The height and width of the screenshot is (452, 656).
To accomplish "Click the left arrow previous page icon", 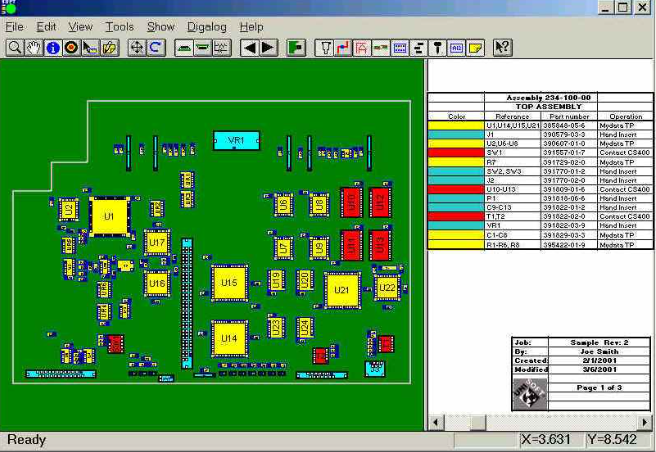I will [249, 47].
